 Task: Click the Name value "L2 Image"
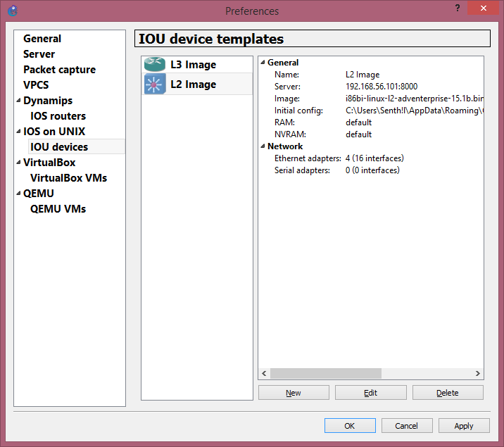tap(363, 75)
